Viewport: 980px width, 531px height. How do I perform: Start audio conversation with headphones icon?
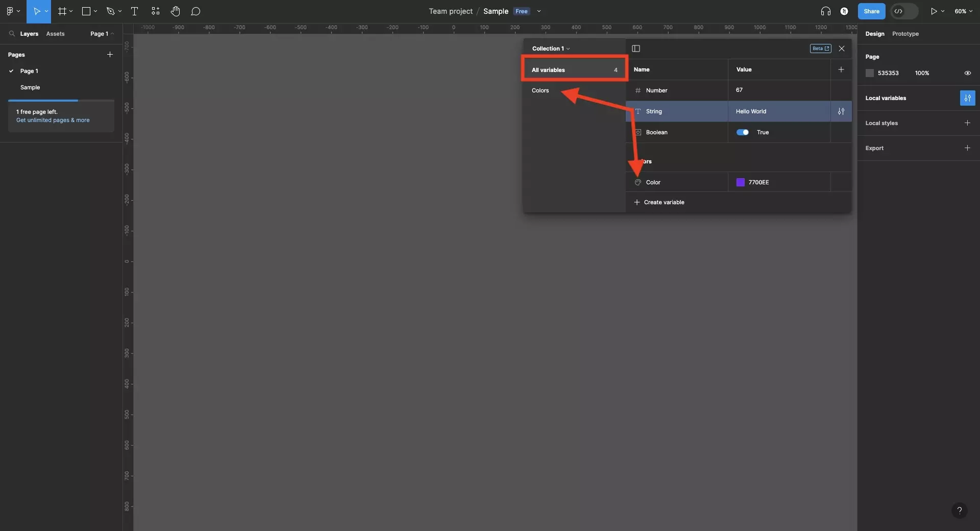point(826,11)
